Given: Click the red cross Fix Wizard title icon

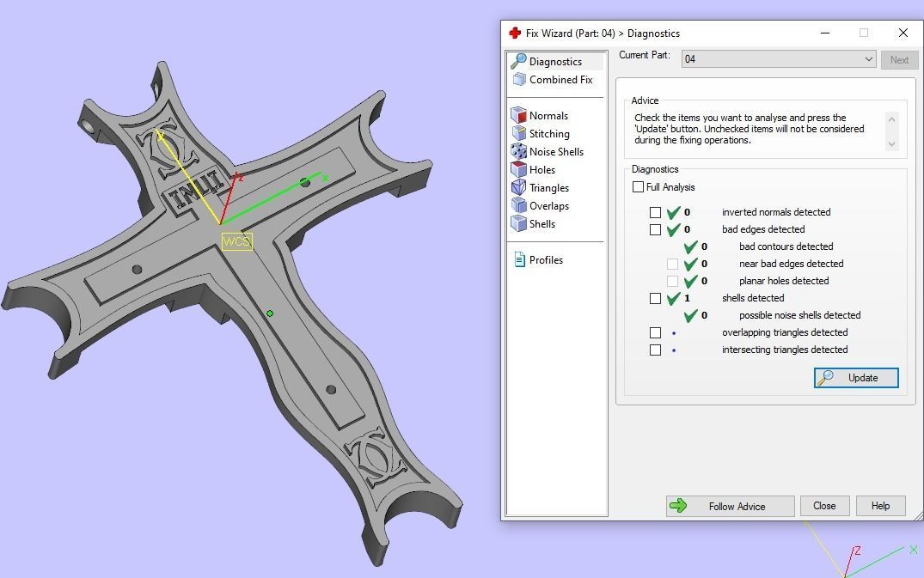Looking at the screenshot, I should point(515,33).
